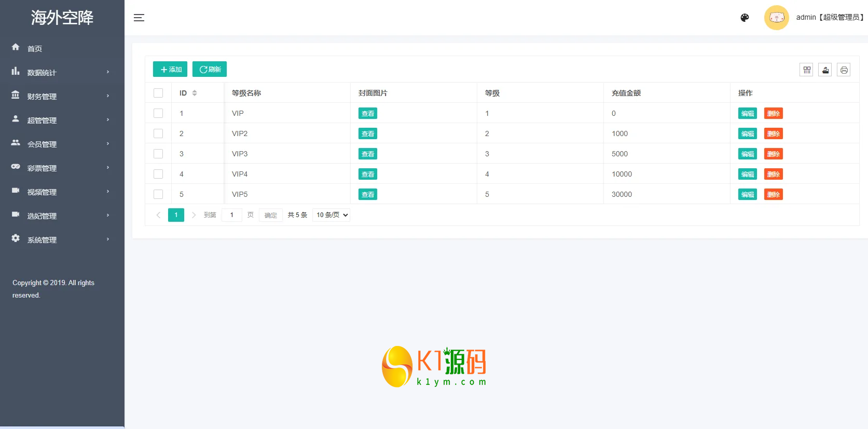This screenshot has height=429, width=868.
Task: Check the row for VIP2
Action: (x=158, y=133)
